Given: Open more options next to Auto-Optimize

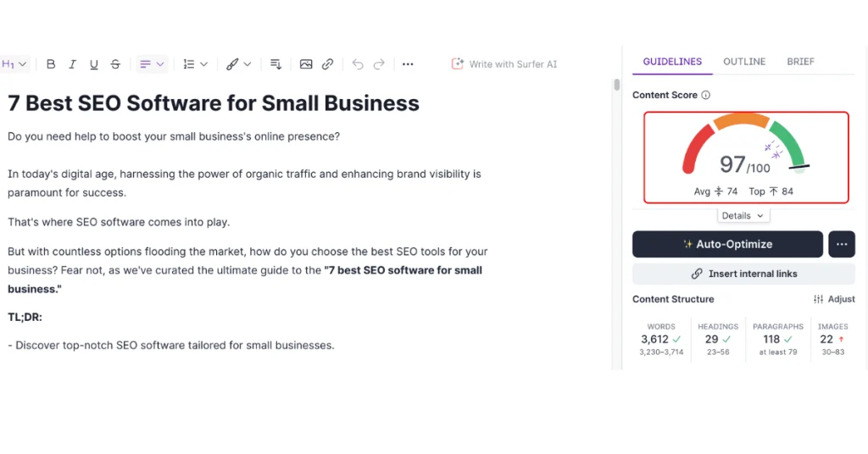Looking at the screenshot, I should (842, 244).
